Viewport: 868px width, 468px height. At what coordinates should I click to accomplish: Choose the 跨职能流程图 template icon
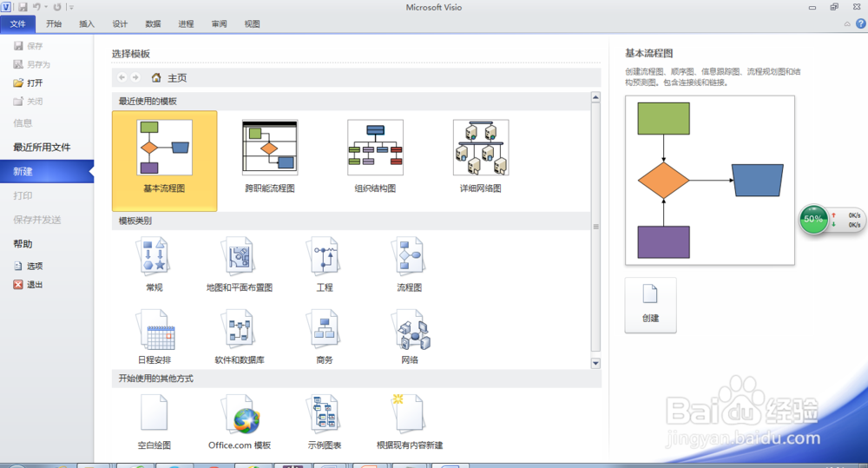270,148
